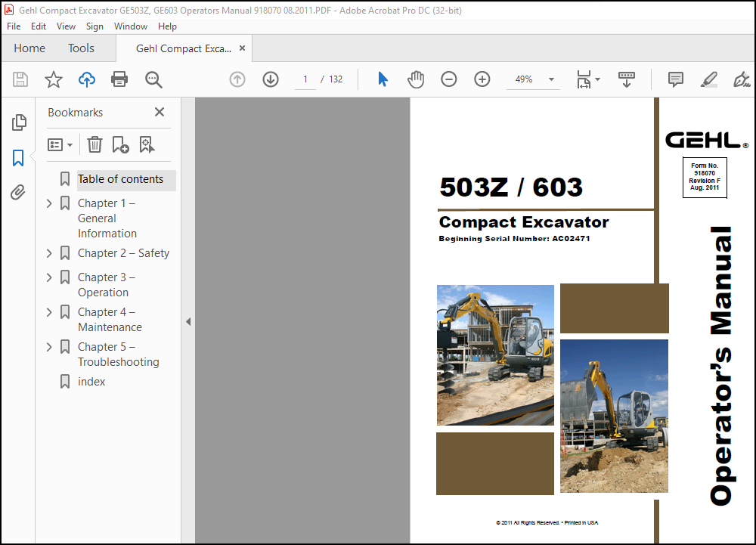Screen dimensions: 756x545
Task: Click the left excavator photo with auger
Action: 495,355
